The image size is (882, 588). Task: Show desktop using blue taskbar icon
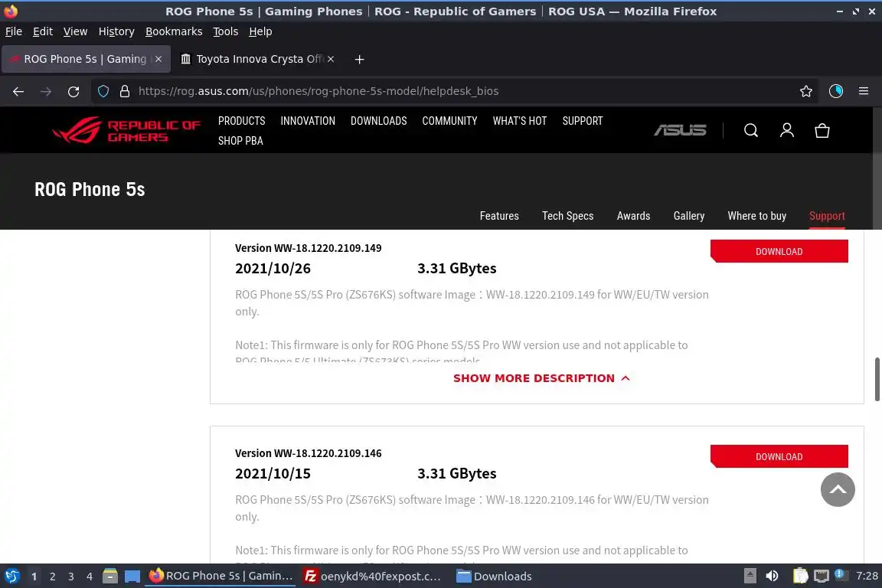[132, 577]
